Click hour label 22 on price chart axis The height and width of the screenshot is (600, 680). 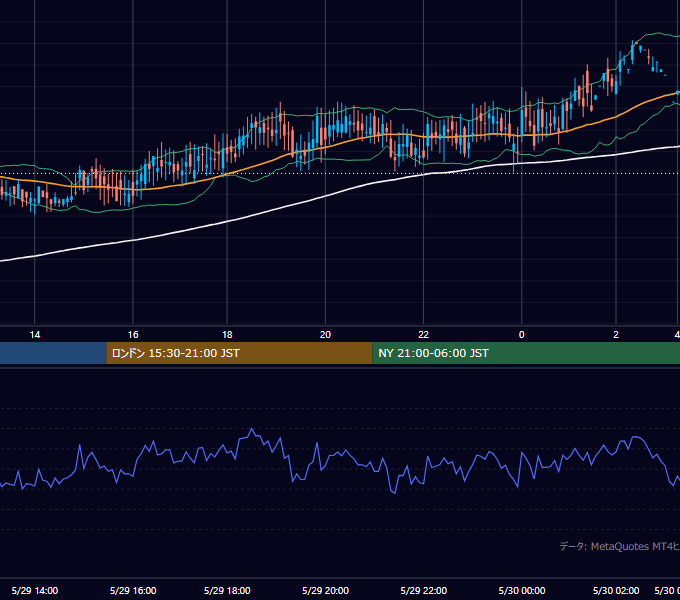click(x=424, y=335)
